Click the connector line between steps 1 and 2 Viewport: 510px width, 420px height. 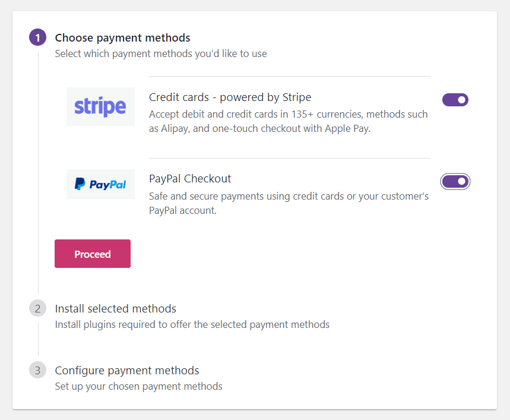click(x=38, y=173)
